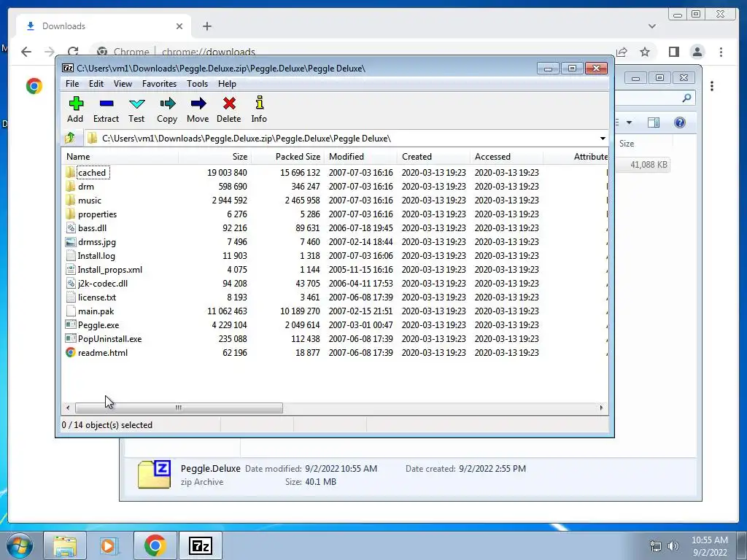
Task: Open the downloads page three-dot menu
Action: (x=712, y=86)
